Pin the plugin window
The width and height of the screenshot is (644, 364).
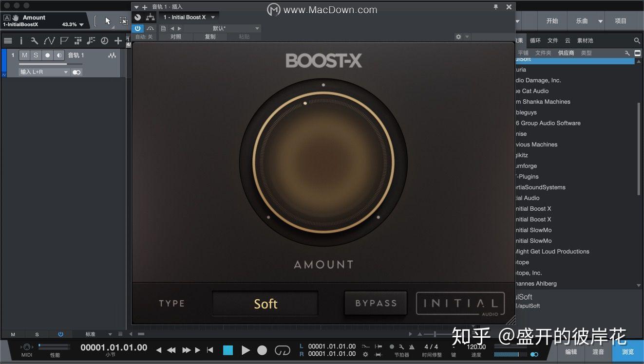[496, 7]
